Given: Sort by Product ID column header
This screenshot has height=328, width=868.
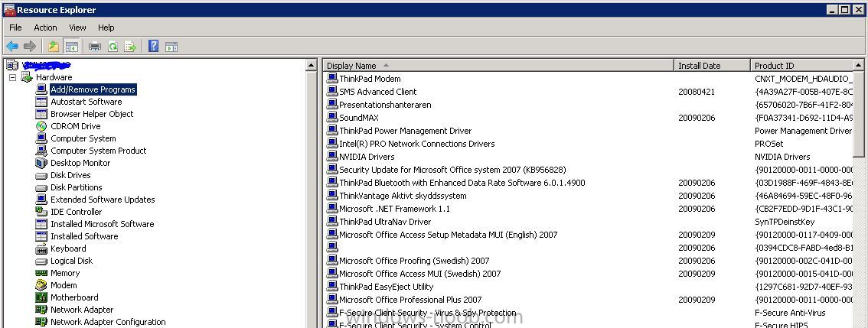Looking at the screenshot, I should [x=802, y=65].
